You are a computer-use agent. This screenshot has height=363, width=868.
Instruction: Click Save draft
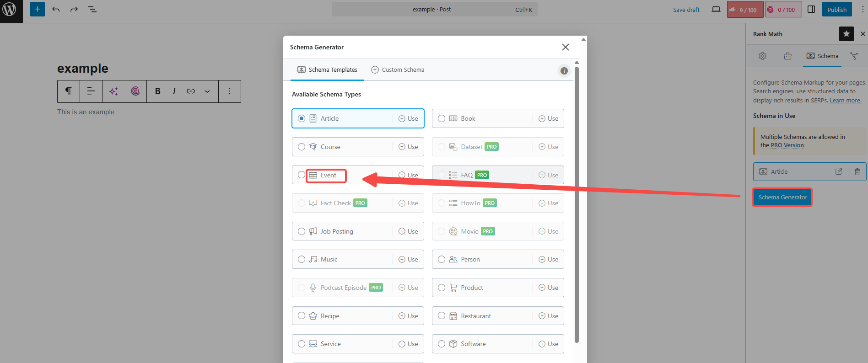(x=686, y=10)
